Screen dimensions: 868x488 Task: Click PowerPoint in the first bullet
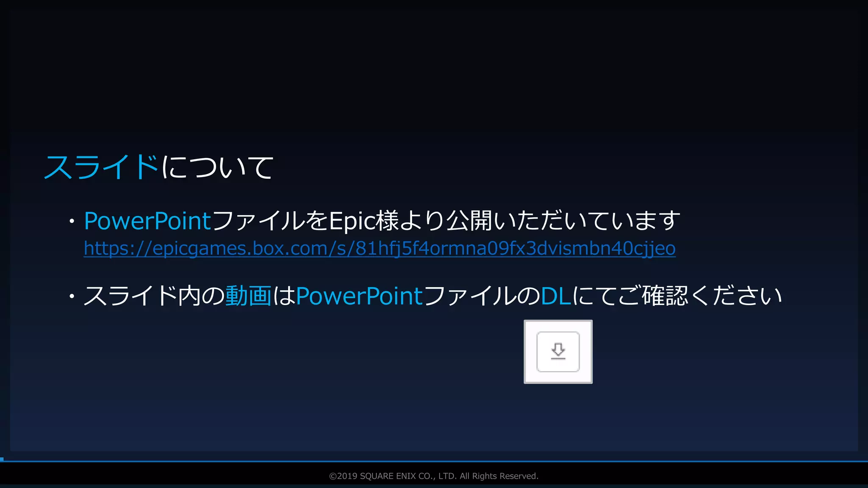147,221
